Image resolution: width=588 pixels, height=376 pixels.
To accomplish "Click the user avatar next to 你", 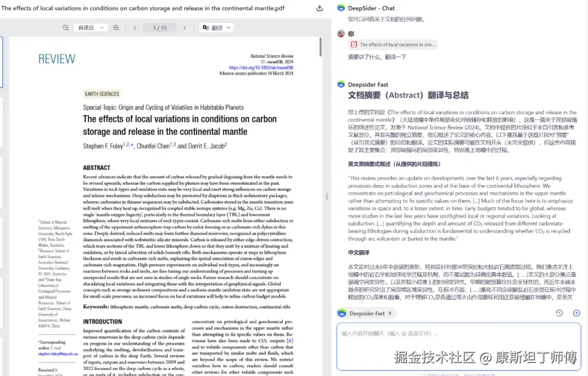I will pos(341,33).
